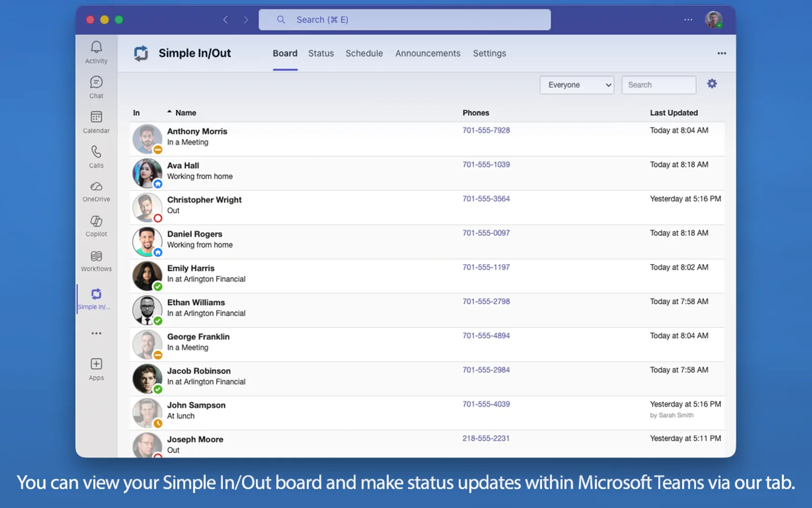Open Daniel Rogers' avatar
This screenshot has height=508, width=812.
click(x=147, y=241)
